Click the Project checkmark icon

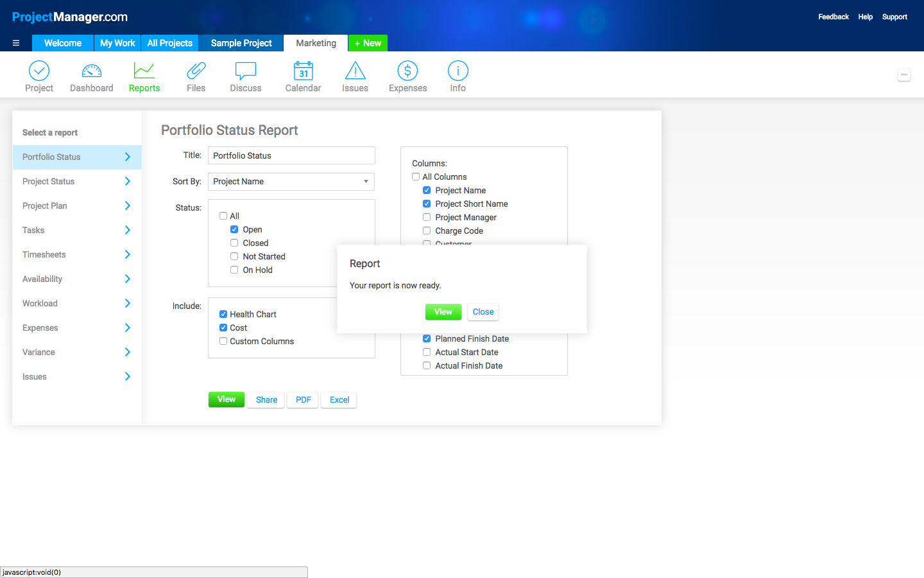tap(39, 71)
